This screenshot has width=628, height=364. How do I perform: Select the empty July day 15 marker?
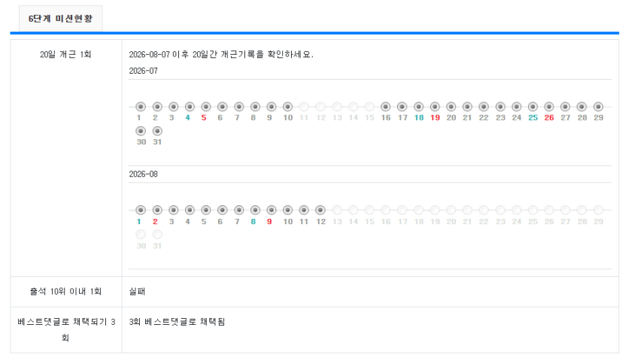pos(369,107)
